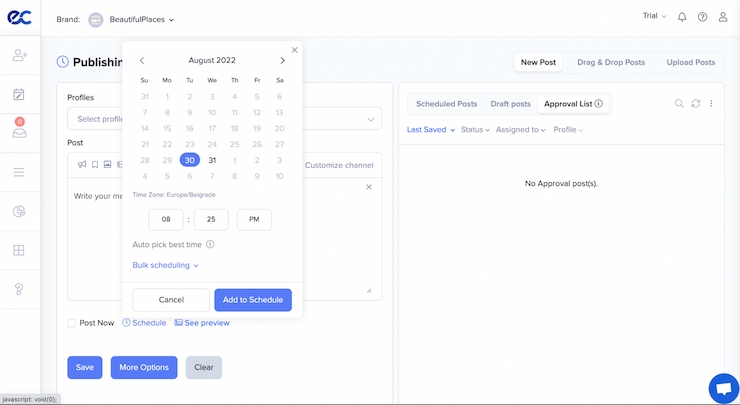Open the analytics pie chart icon
The width and height of the screenshot is (740, 405).
pos(19,211)
